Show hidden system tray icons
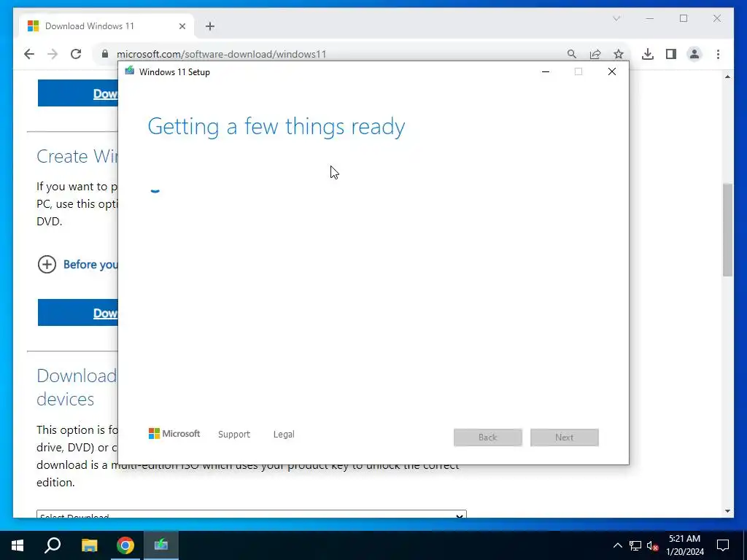This screenshot has height=560, width=747. tap(617, 545)
